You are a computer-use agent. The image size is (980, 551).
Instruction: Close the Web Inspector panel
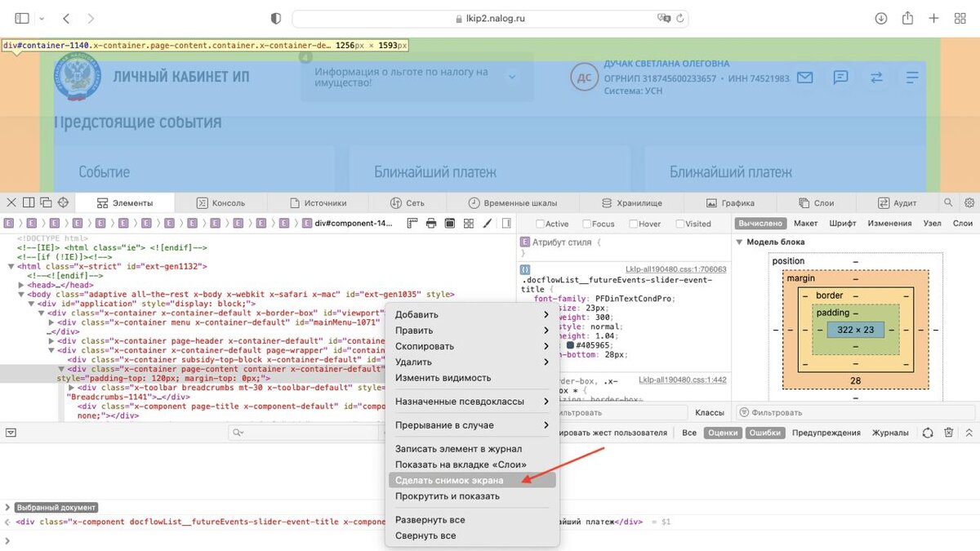coord(11,202)
